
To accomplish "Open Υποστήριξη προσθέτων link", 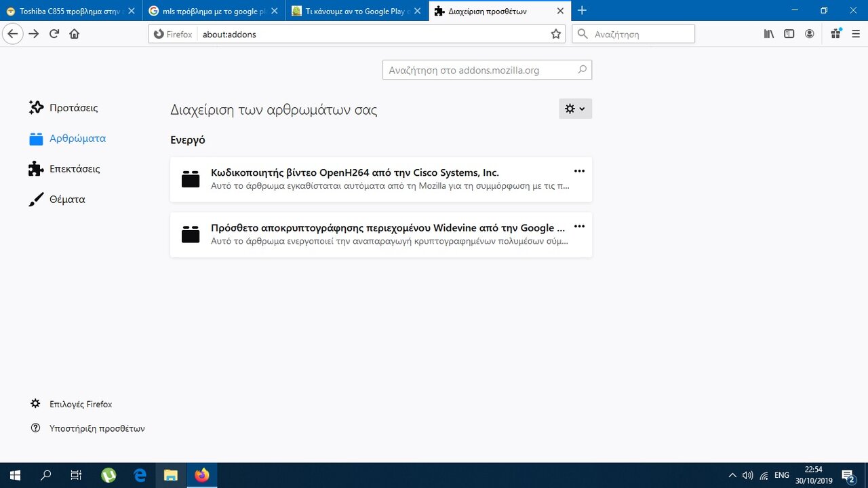I will 87,428.
